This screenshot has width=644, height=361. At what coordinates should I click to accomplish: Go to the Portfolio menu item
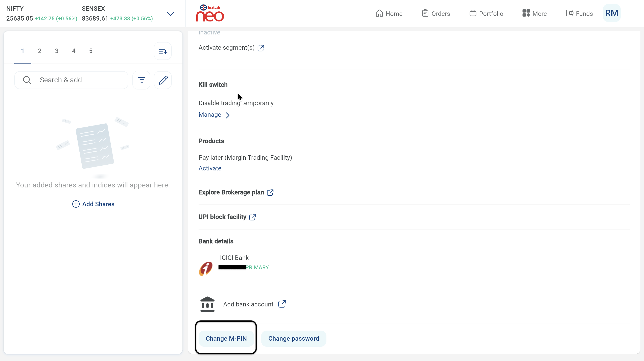tap(486, 13)
